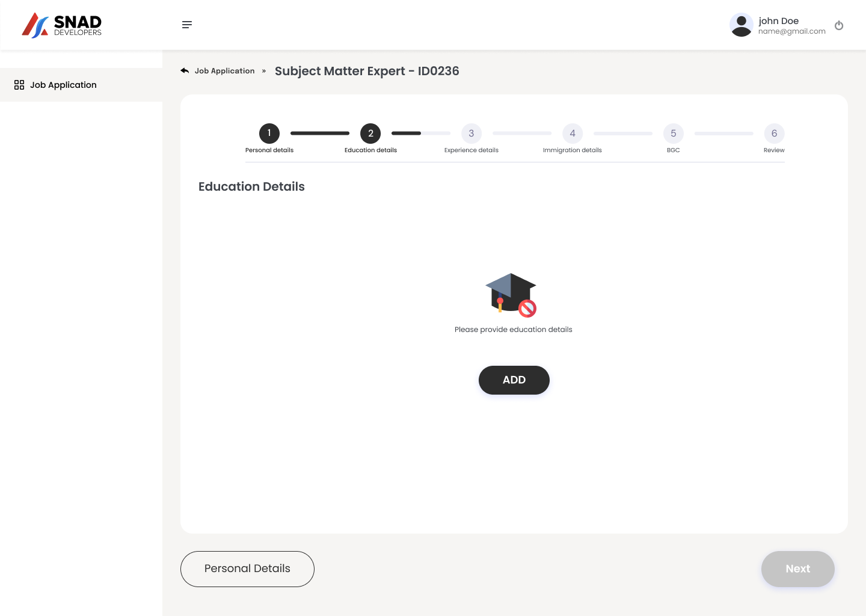
Task: Select step 1 Personal details circle
Action: 269,134
